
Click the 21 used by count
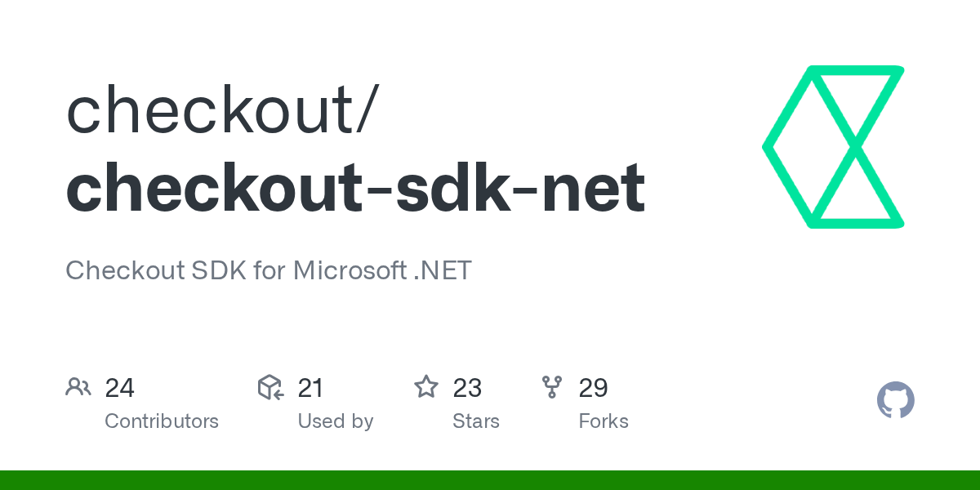point(310,388)
